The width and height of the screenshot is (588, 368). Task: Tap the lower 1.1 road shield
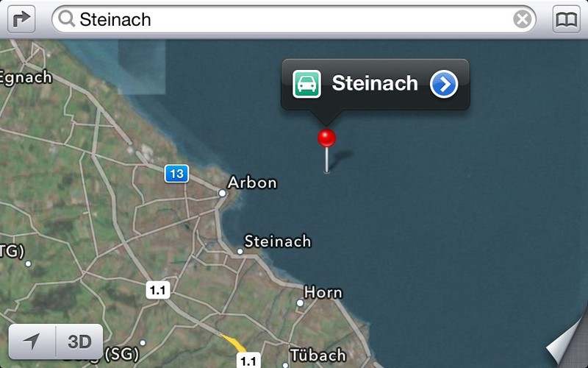(x=248, y=361)
